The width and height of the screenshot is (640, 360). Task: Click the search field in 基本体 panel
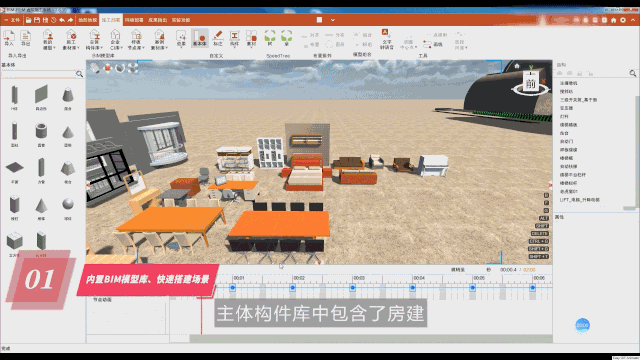[38, 74]
